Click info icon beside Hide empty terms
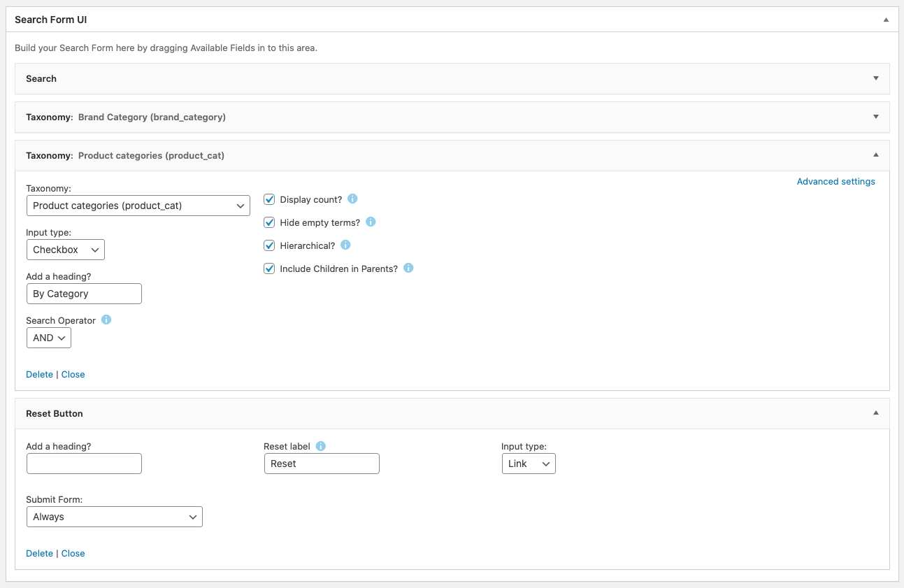 371,222
